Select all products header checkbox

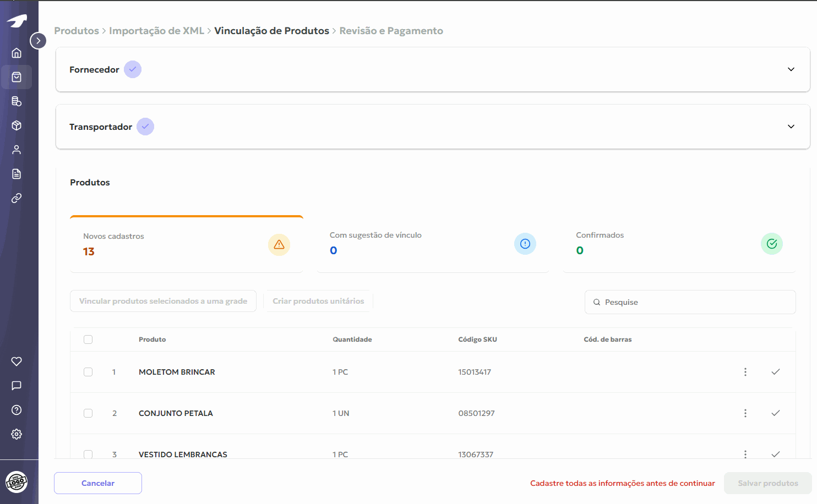pos(88,339)
